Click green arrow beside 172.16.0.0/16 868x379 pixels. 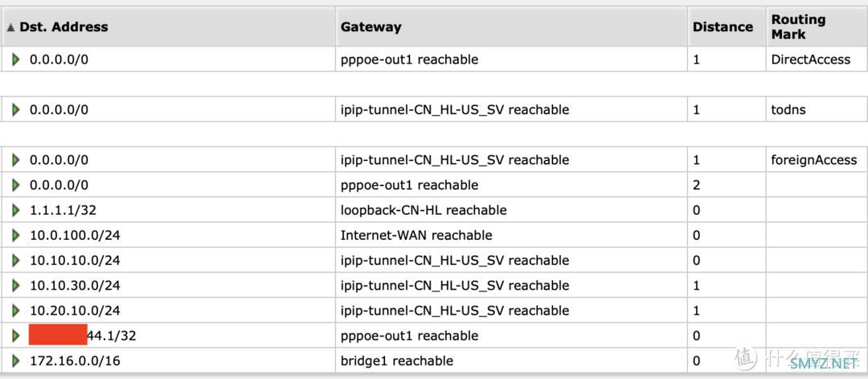[x=16, y=360]
